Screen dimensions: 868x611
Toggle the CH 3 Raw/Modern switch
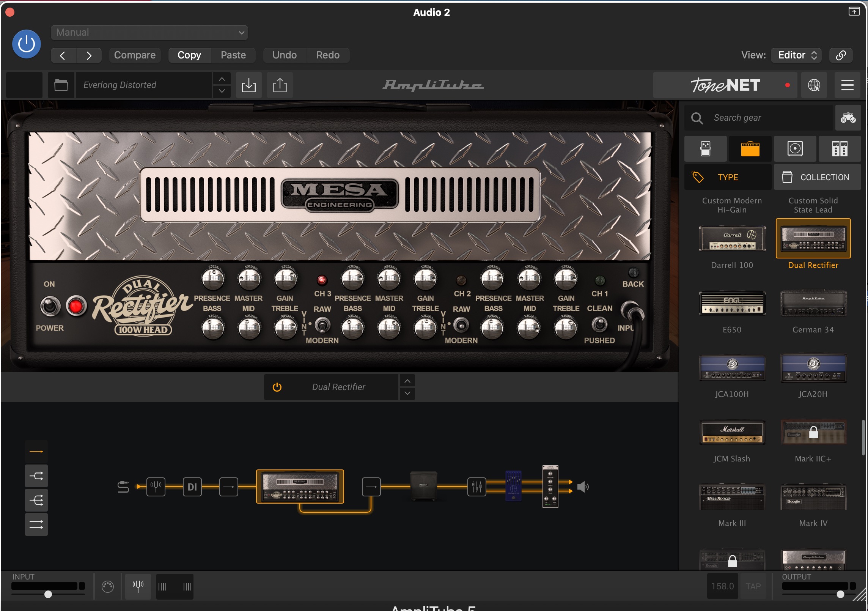[x=322, y=325]
